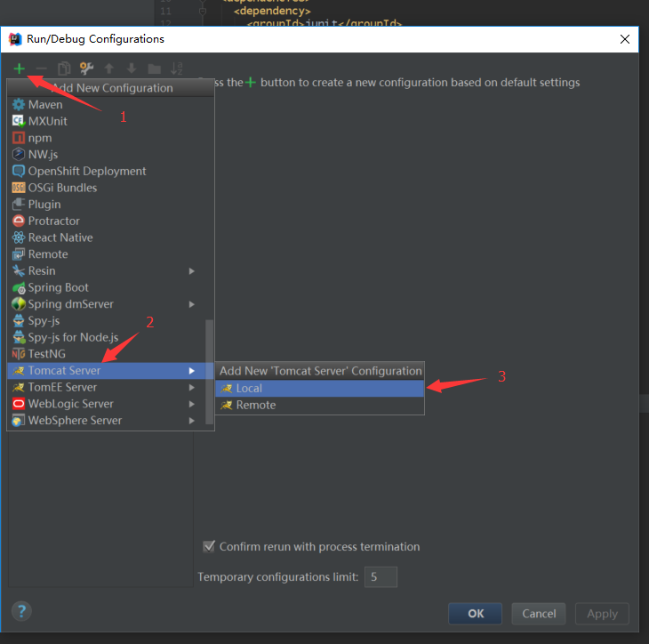
Task: Expand the Resin submenu arrow
Action: pyautogui.click(x=192, y=270)
